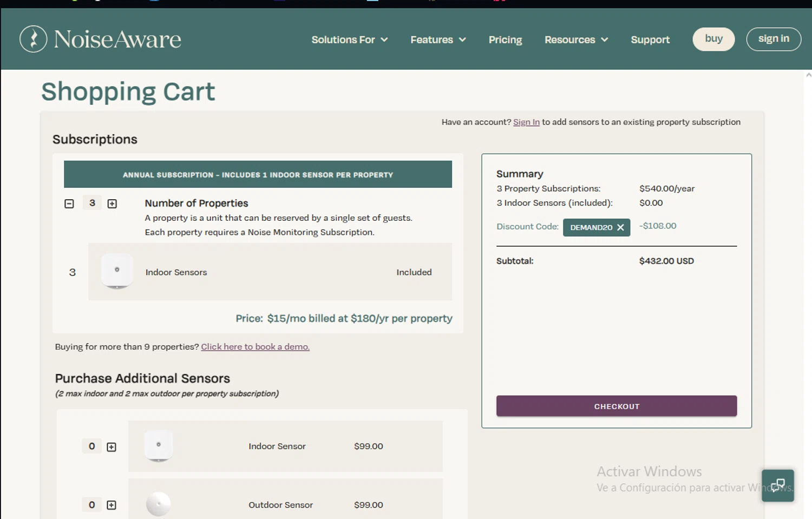Click the scrollbar up arrow

[x=808, y=75]
